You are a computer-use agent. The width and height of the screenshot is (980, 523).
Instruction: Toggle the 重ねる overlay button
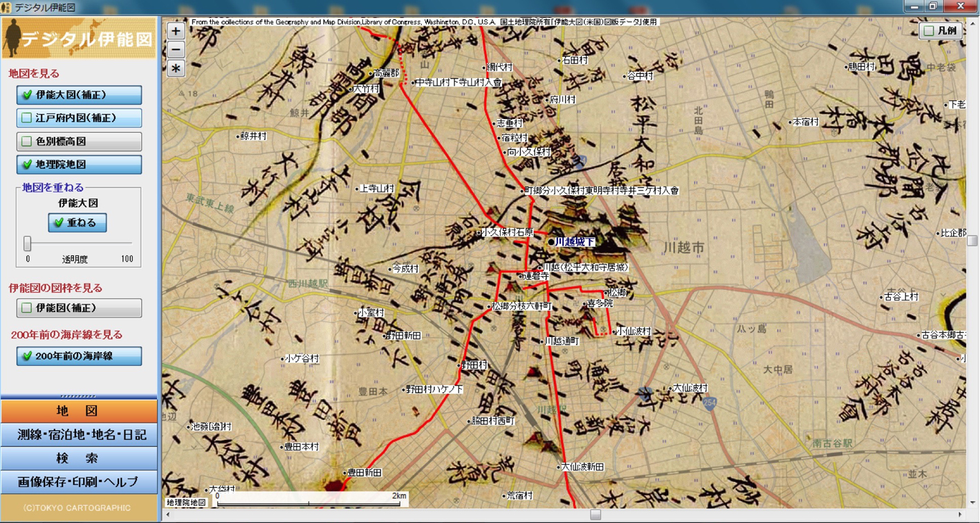click(77, 223)
